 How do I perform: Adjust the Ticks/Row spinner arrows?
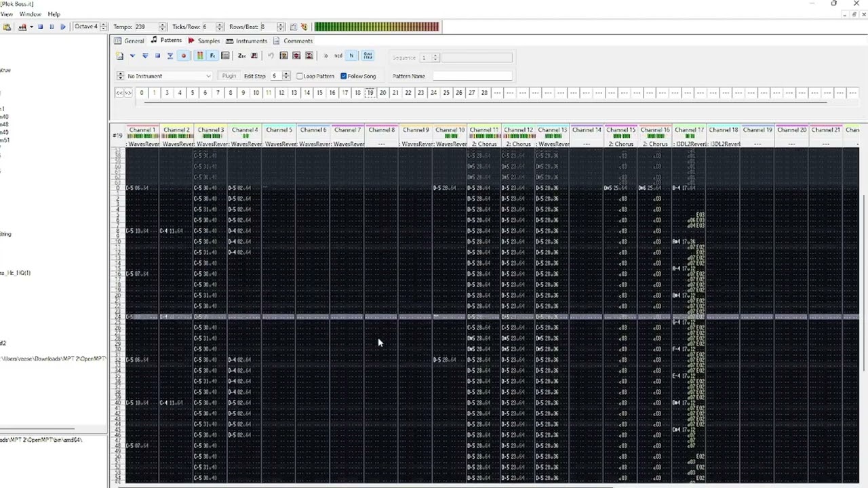[x=219, y=26]
